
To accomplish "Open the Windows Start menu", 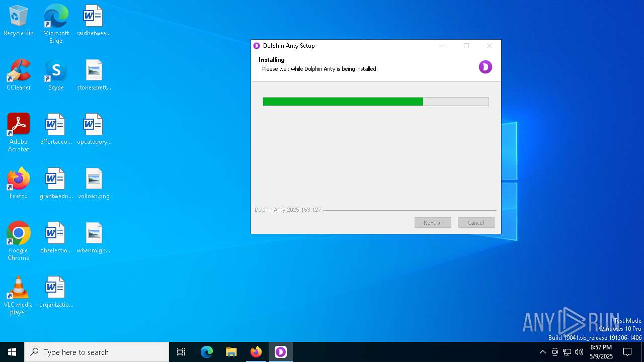I will [x=12, y=352].
